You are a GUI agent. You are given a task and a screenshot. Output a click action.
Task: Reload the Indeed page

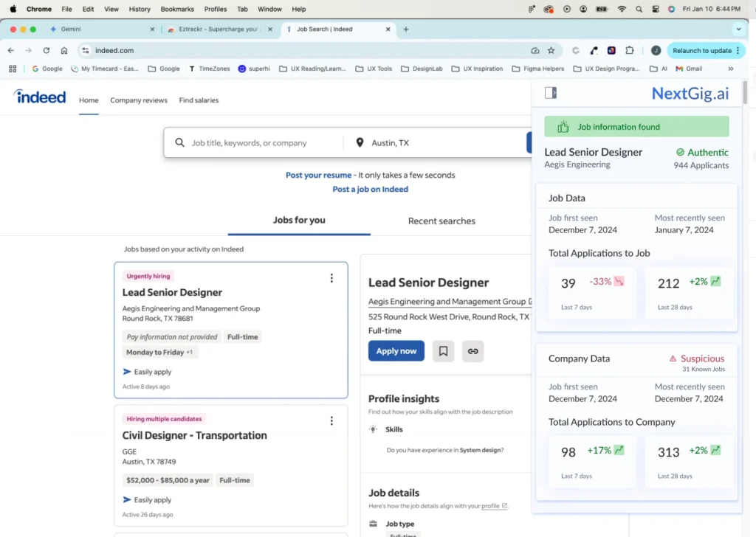pos(47,51)
